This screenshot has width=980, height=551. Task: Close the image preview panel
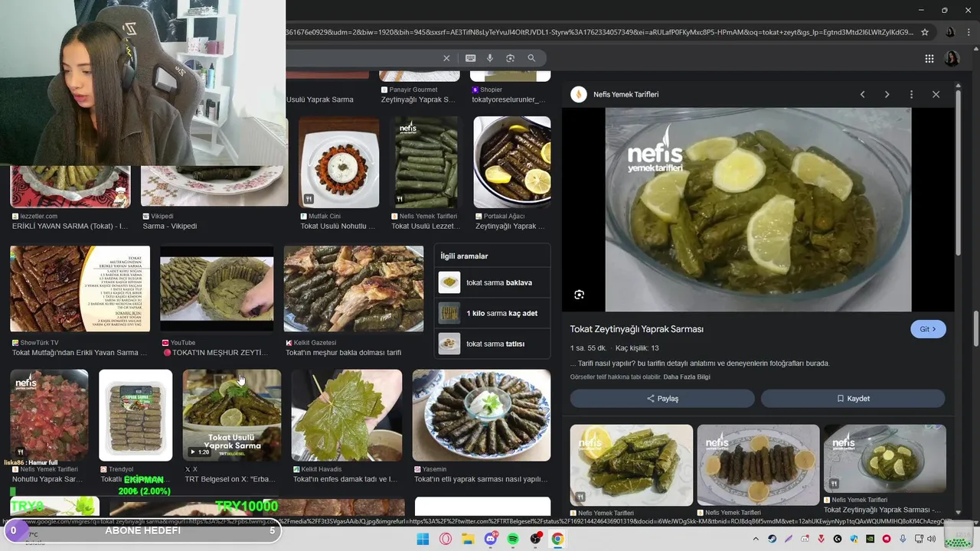tap(936, 94)
